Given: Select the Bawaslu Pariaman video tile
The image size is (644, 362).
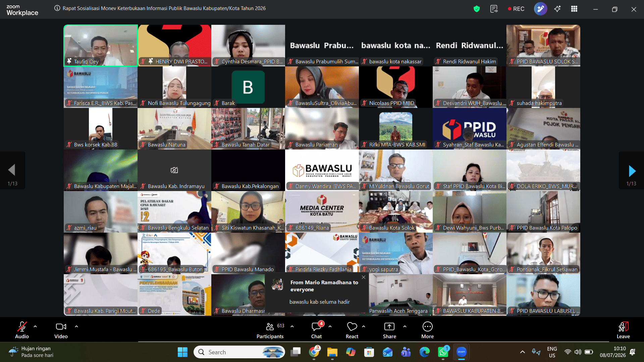Looking at the screenshot, I should point(322,129).
